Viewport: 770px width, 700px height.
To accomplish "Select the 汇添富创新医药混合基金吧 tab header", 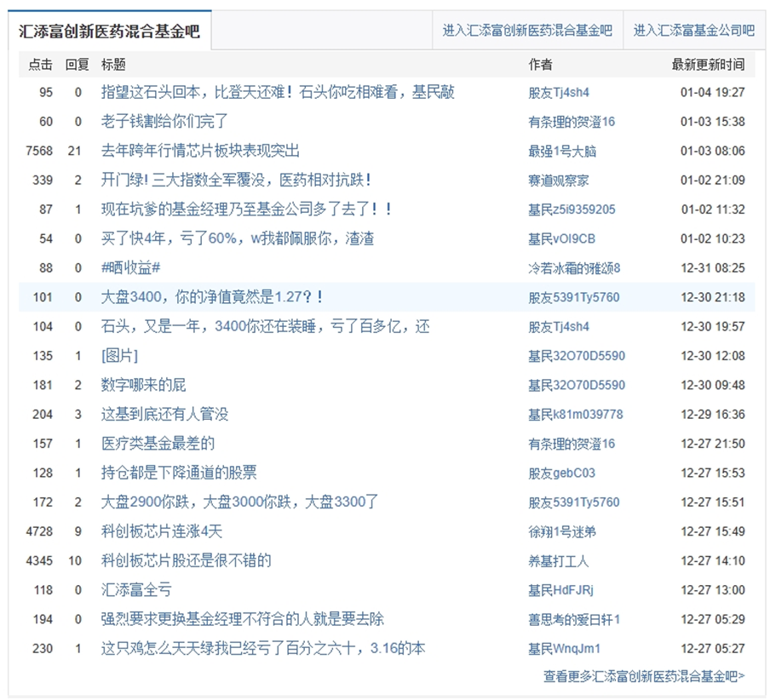I will point(110,31).
